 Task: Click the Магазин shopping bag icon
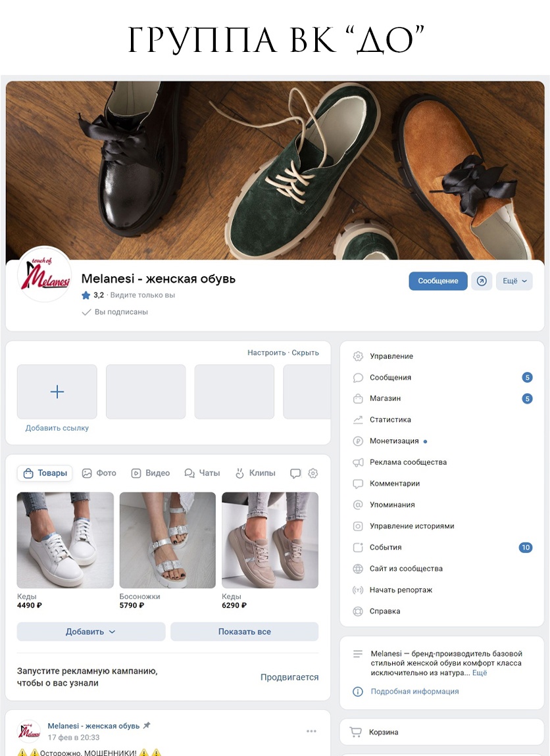tap(358, 399)
